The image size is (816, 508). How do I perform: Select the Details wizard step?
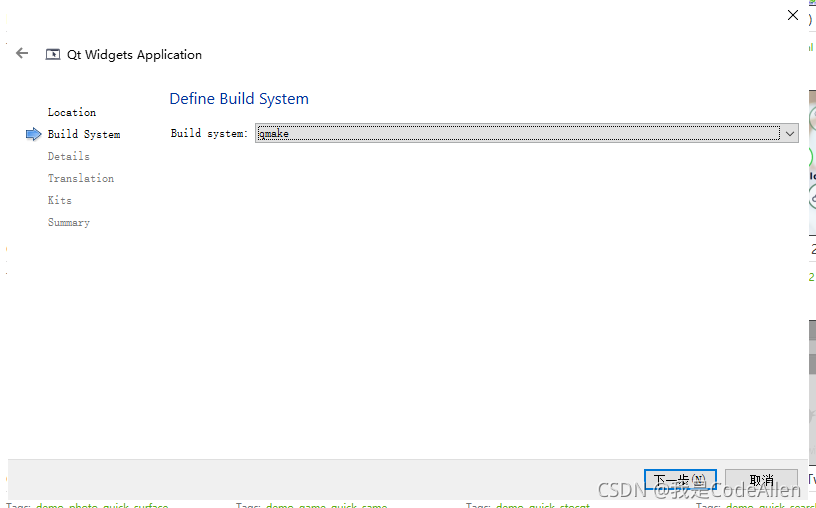click(69, 156)
